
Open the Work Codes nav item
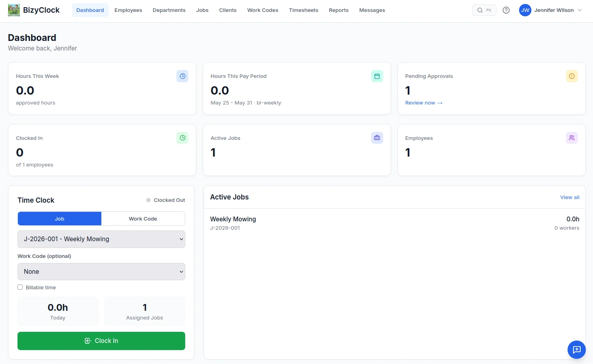(263, 10)
